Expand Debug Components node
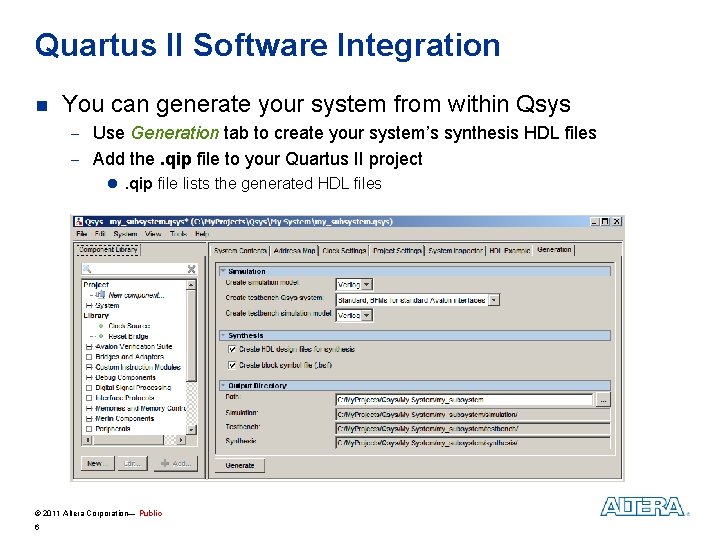Image resolution: width=720 pixels, height=540 pixels. [89, 377]
